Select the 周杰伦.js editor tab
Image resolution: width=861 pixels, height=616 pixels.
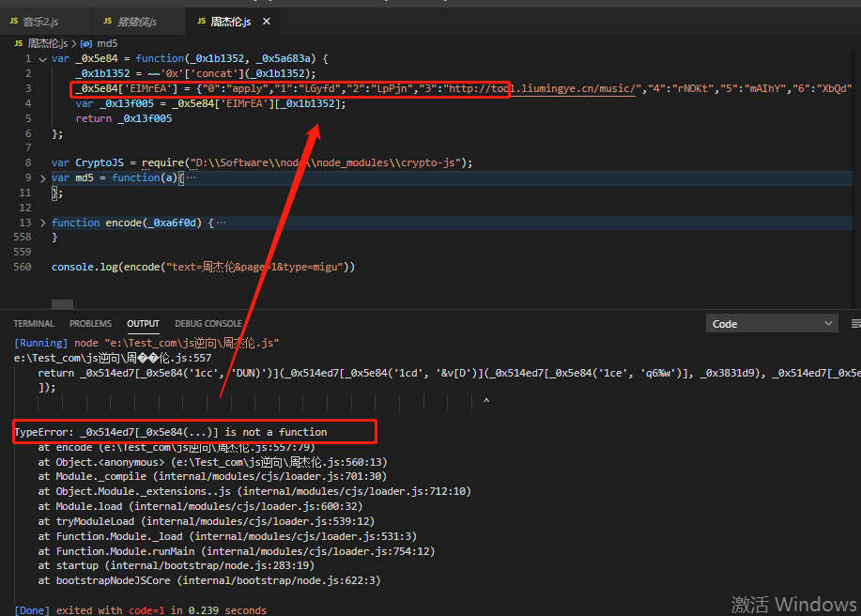[231, 22]
